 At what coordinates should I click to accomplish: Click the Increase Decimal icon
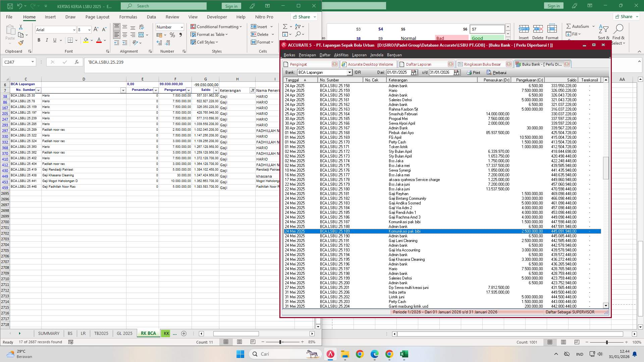pyautogui.click(x=159, y=43)
